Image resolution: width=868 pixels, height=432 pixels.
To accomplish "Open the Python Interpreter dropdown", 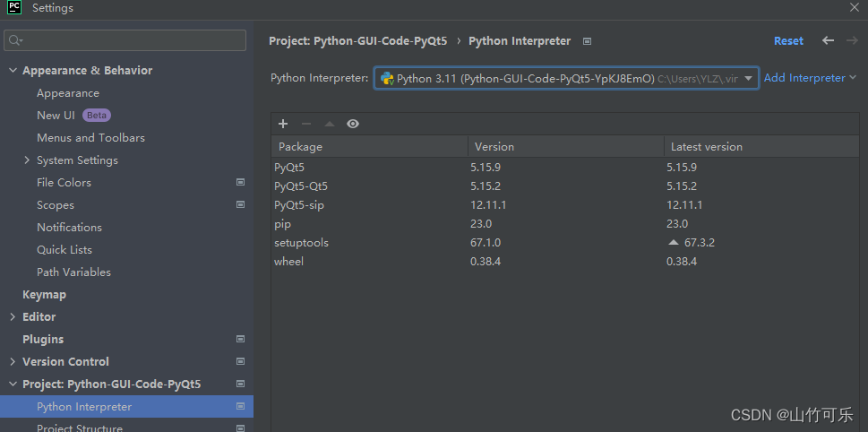I will (749, 78).
